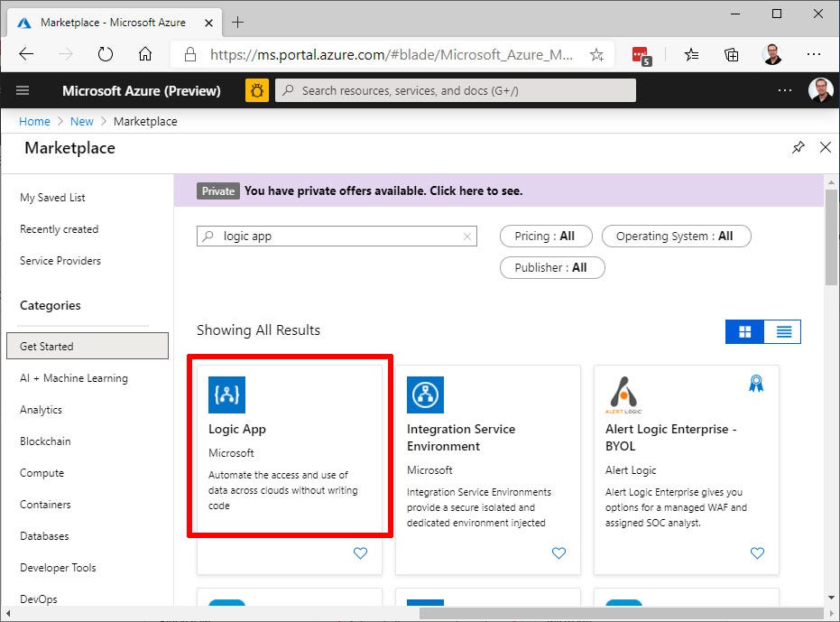Click the browser back arrow

26,54
